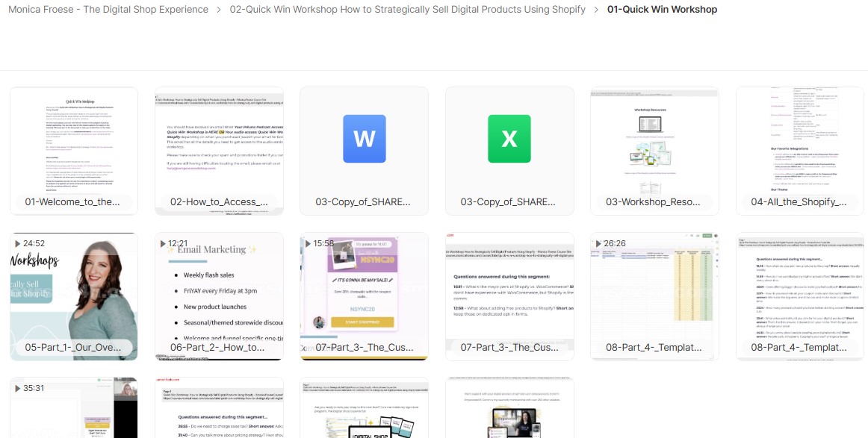The width and height of the screenshot is (868, 438).
Task: Open the blue Word document icon
Action: pos(364,139)
